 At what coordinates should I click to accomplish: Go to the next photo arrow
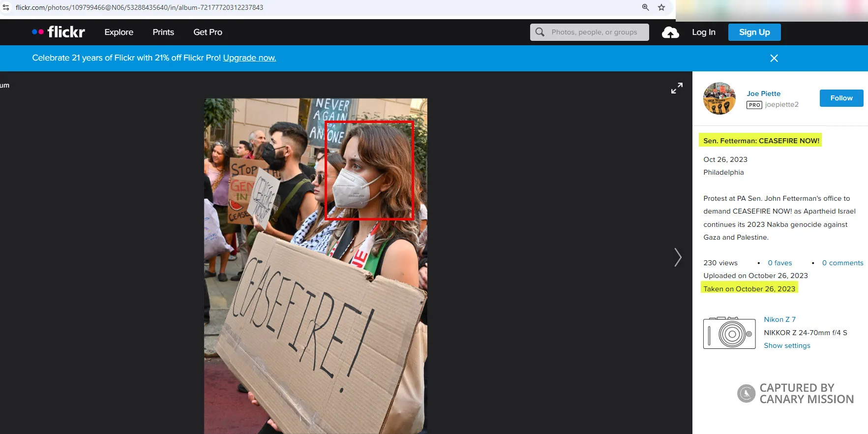point(678,257)
